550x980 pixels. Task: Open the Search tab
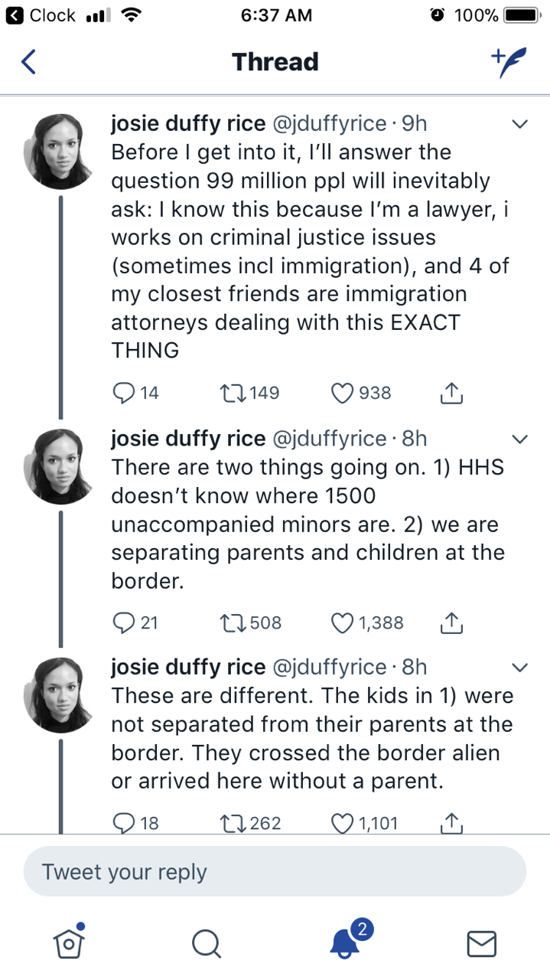[x=206, y=942]
